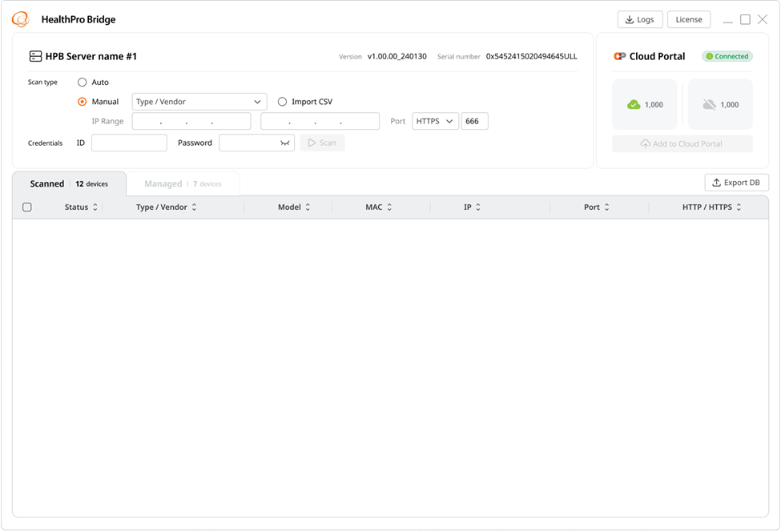Click the gray cloud disconnected icon

[709, 105]
